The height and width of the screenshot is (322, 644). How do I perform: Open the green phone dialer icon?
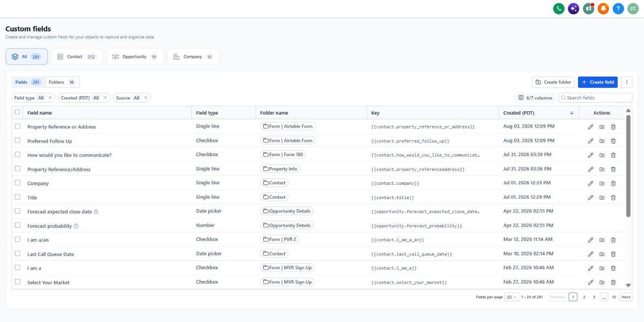pyautogui.click(x=559, y=8)
